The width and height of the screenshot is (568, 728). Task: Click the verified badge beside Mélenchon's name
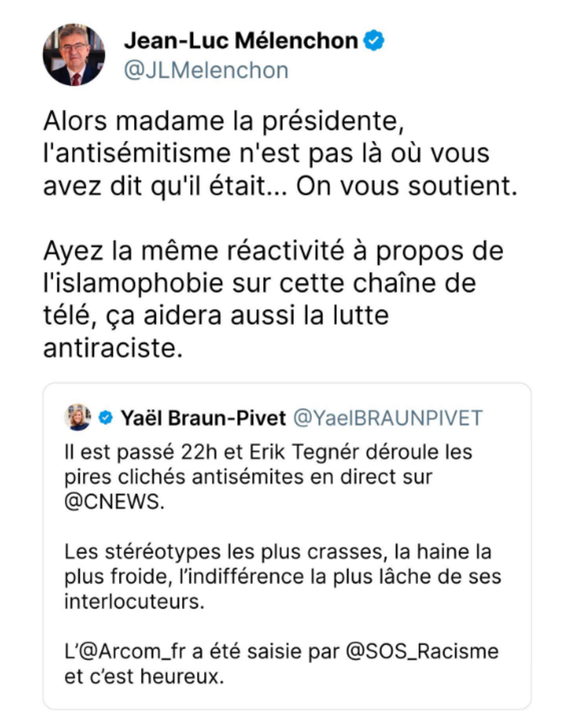374,40
